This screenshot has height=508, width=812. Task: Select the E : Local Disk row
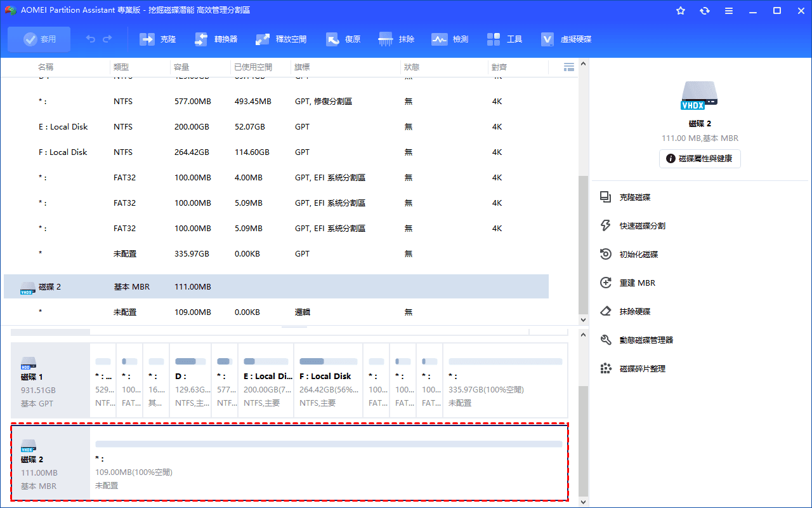(x=276, y=127)
